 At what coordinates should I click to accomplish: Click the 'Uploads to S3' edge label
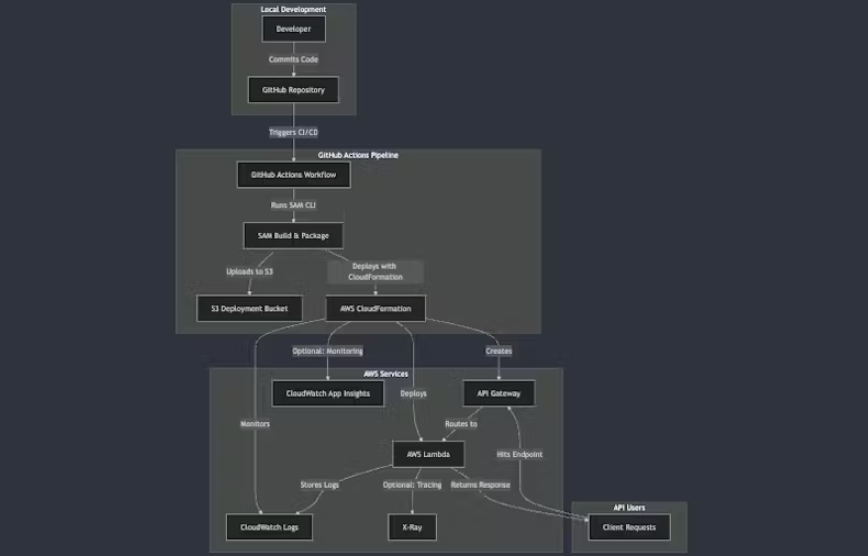pos(250,271)
